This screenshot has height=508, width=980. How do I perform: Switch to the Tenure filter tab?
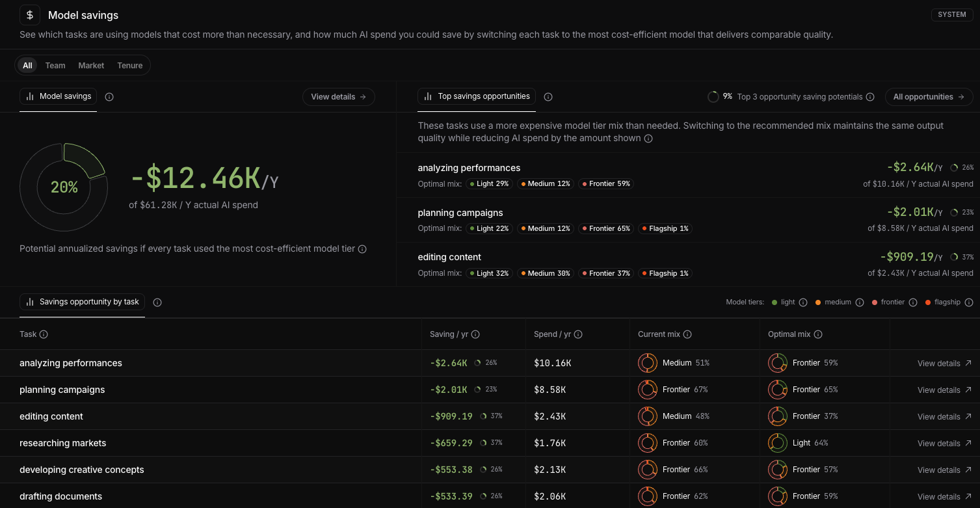point(130,65)
